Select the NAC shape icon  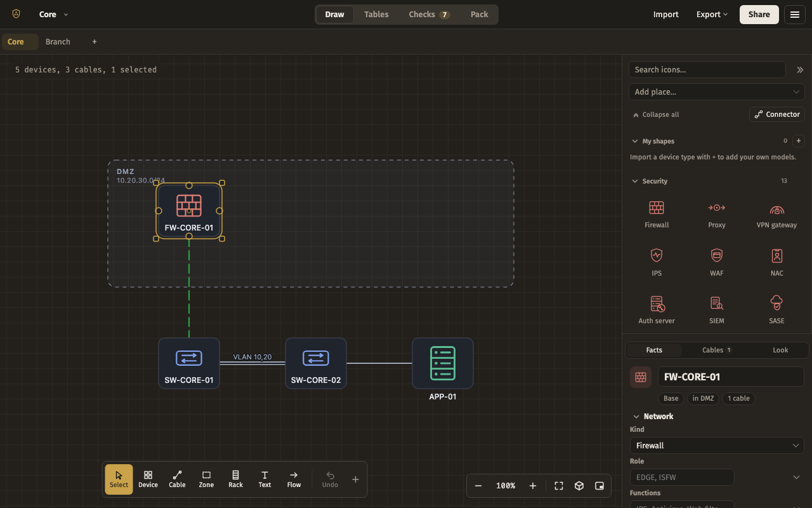click(x=776, y=255)
